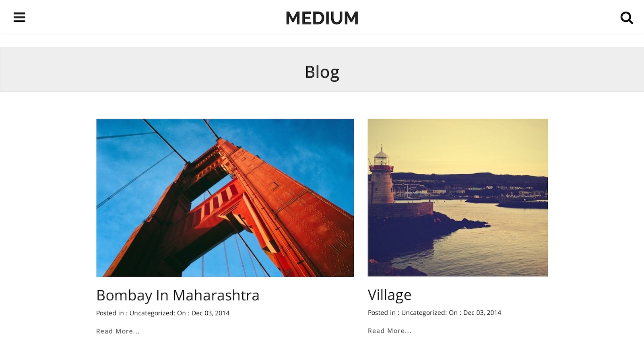Select Uncategorized category under Bombay In Maharashtra

point(152,313)
